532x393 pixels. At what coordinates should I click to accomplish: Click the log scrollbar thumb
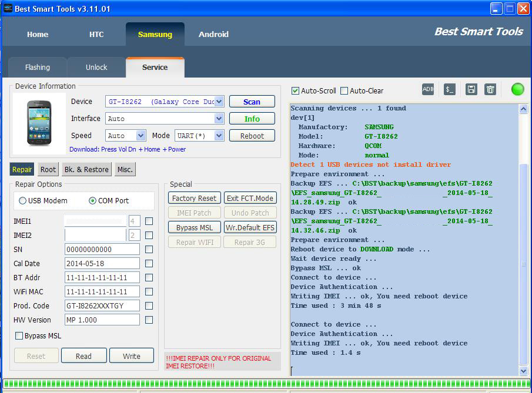[523, 264]
